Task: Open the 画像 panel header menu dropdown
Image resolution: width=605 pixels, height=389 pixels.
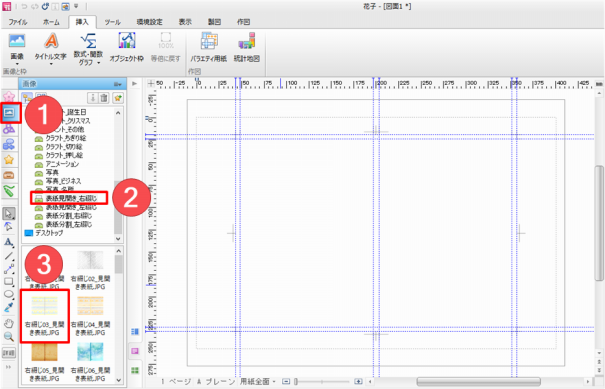Action: point(118,84)
